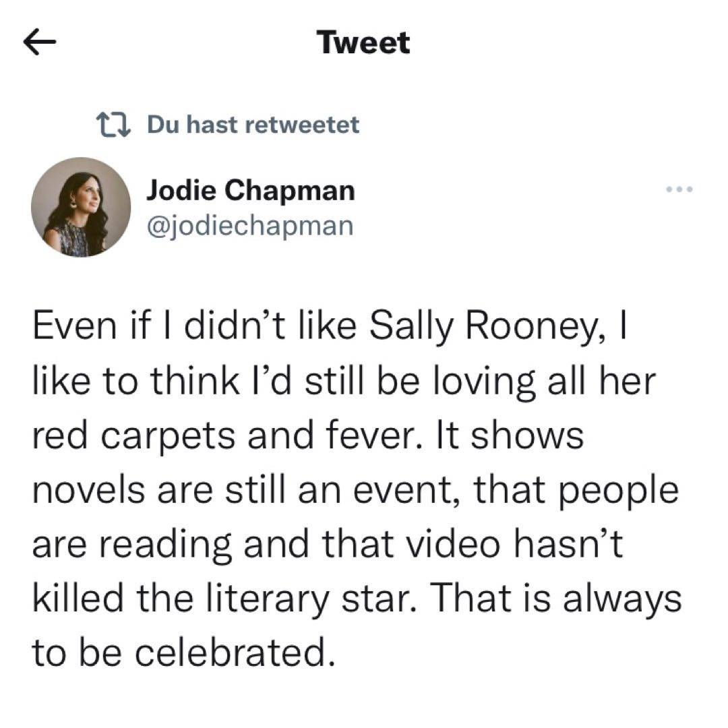
Task: Open the Jodie Chapman display name
Action: tap(251, 191)
